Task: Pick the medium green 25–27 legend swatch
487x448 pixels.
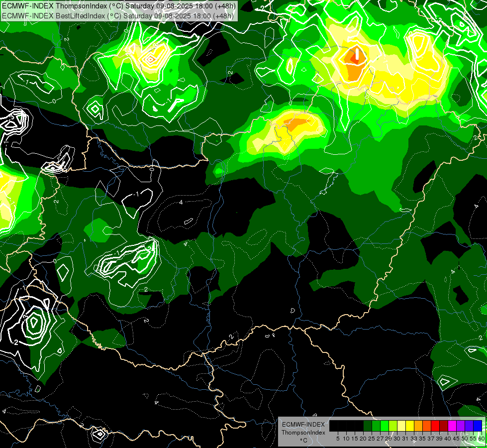Action: pos(376,426)
